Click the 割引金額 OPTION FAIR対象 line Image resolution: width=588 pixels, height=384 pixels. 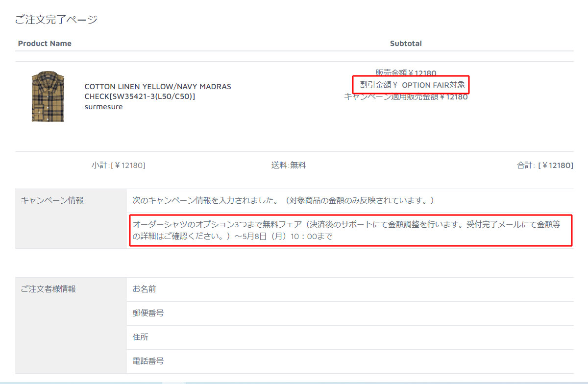click(412, 85)
